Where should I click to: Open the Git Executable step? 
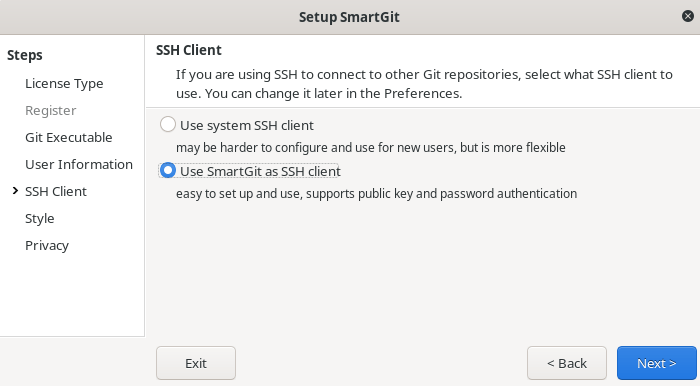click(x=69, y=137)
